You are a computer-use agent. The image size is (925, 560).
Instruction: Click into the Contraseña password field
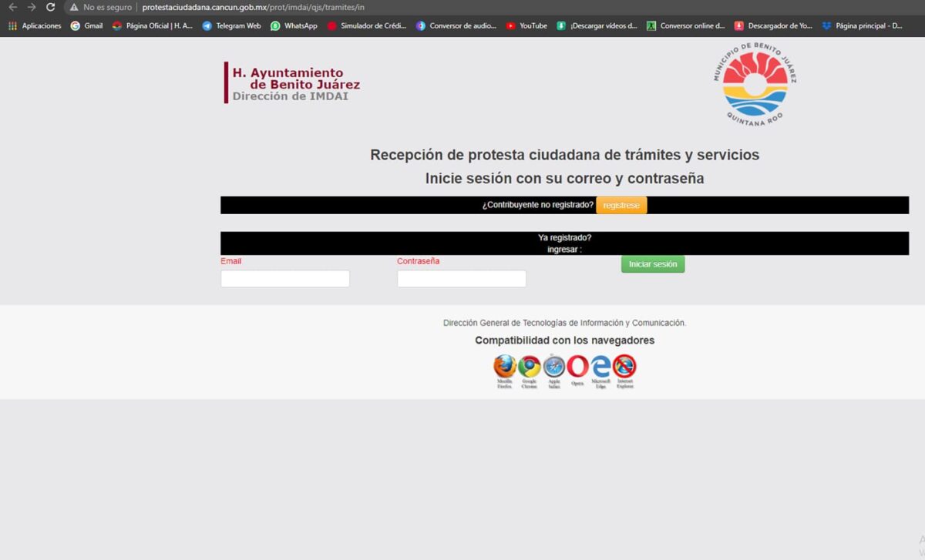pyautogui.click(x=461, y=279)
